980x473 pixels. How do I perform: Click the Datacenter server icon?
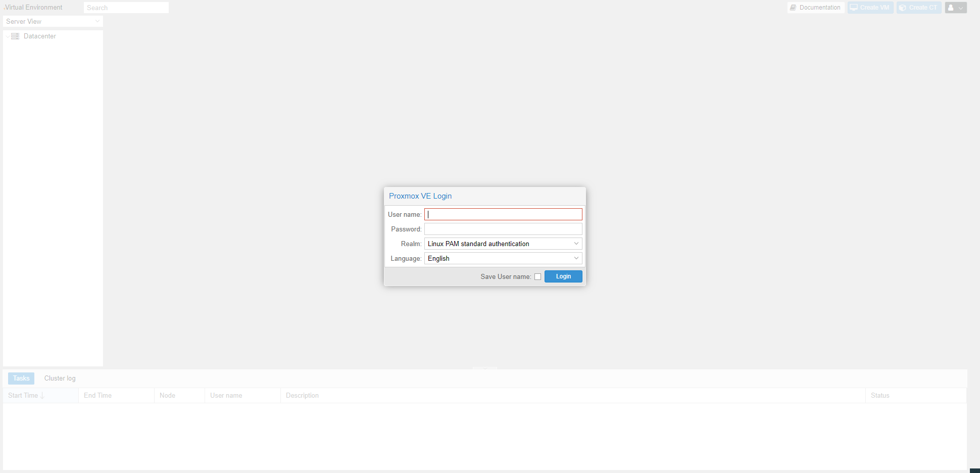pyautogui.click(x=15, y=36)
